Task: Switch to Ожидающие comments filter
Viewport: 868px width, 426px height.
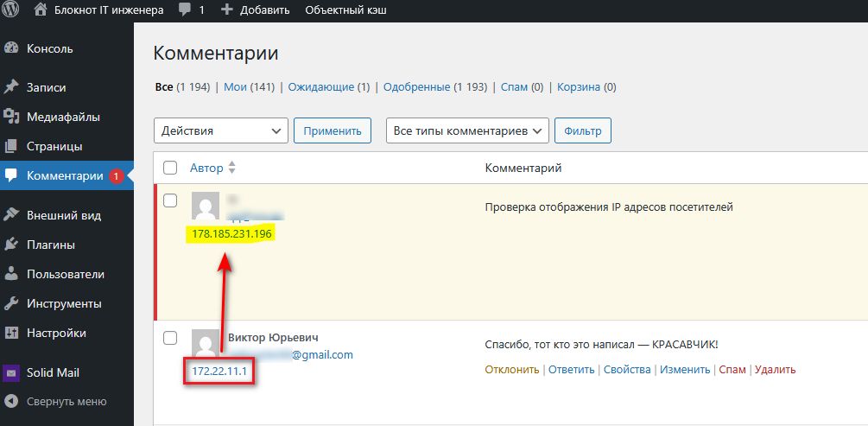Action: (x=321, y=87)
